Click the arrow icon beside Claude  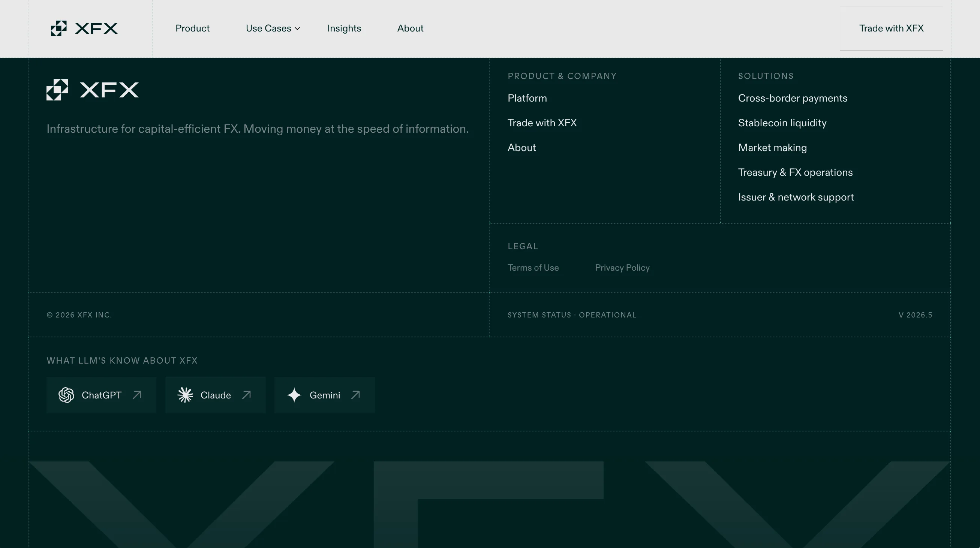[x=247, y=395]
